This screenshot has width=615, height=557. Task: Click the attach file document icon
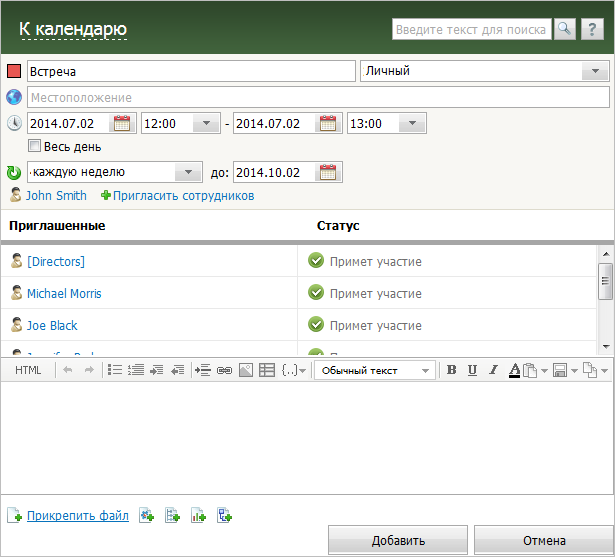14,515
